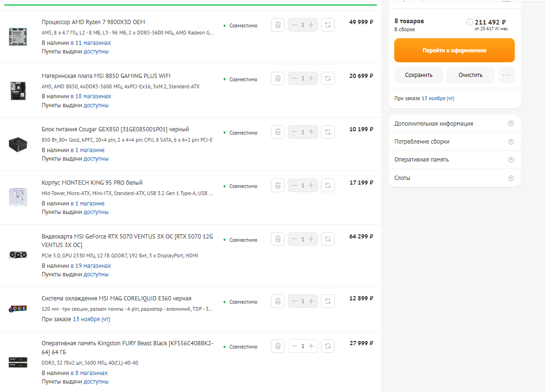Click replace icon for MONTECH KING 95 PRO case
The width and height of the screenshot is (545, 392).
328,186
